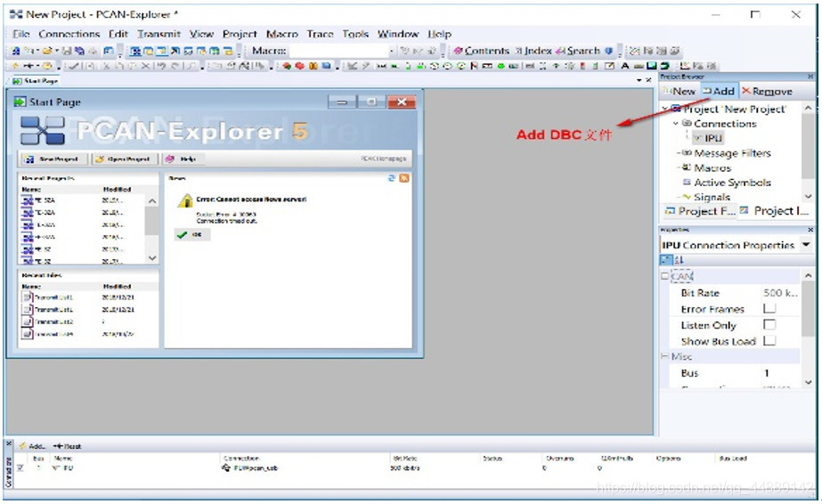The width and height of the screenshot is (822, 504).
Task: Open the document tab list dropdown arrow
Action: tap(639, 80)
